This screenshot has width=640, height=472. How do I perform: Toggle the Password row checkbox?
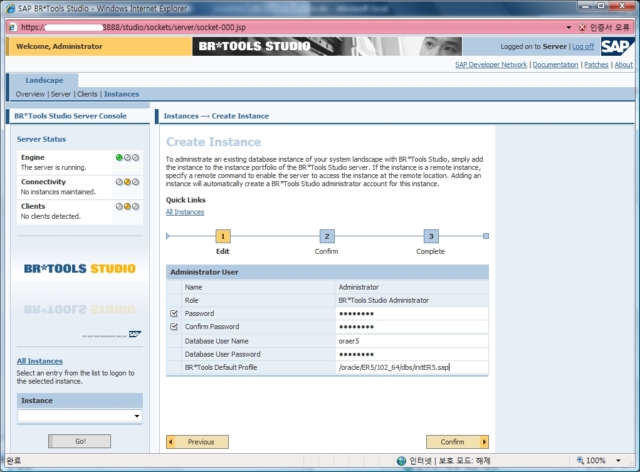click(174, 314)
